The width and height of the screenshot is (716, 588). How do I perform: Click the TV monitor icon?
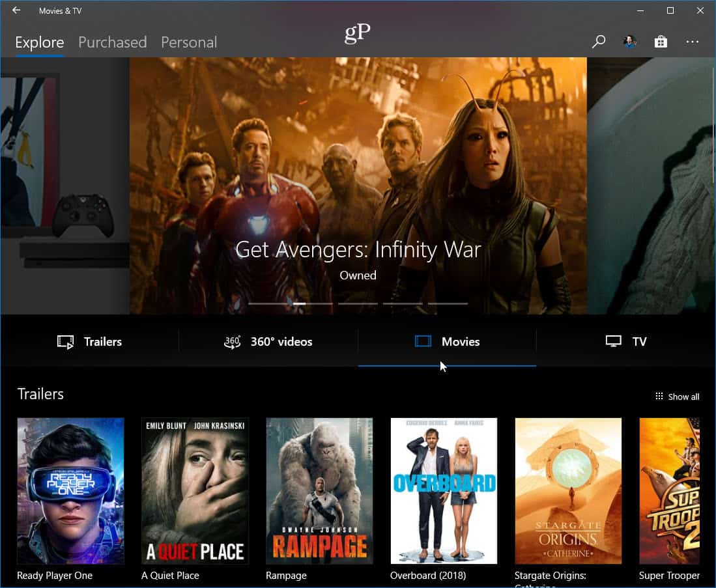[613, 341]
